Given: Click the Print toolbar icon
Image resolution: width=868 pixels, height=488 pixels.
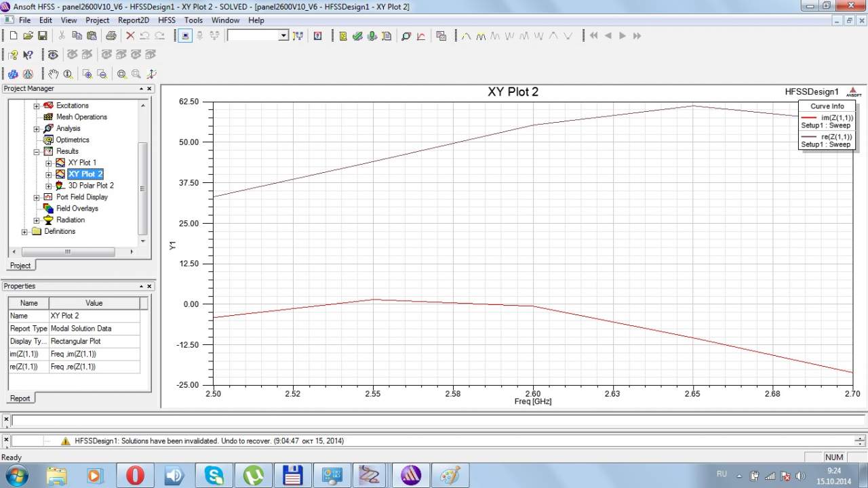Looking at the screenshot, I should click(111, 36).
